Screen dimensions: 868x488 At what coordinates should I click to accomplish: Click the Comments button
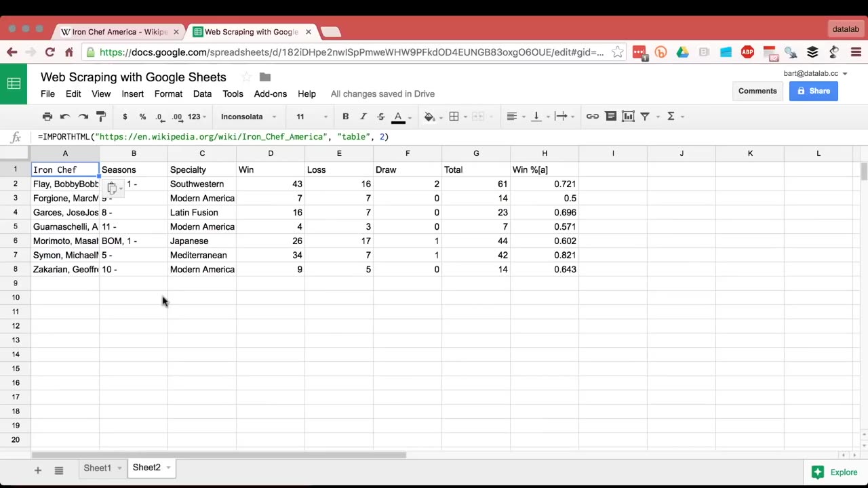(x=757, y=91)
